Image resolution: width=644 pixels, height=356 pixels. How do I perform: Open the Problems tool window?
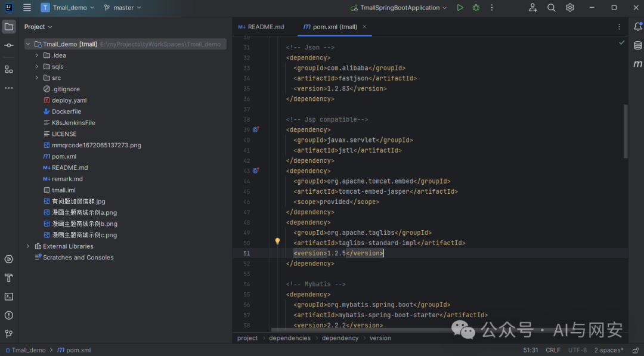[8, 315]
